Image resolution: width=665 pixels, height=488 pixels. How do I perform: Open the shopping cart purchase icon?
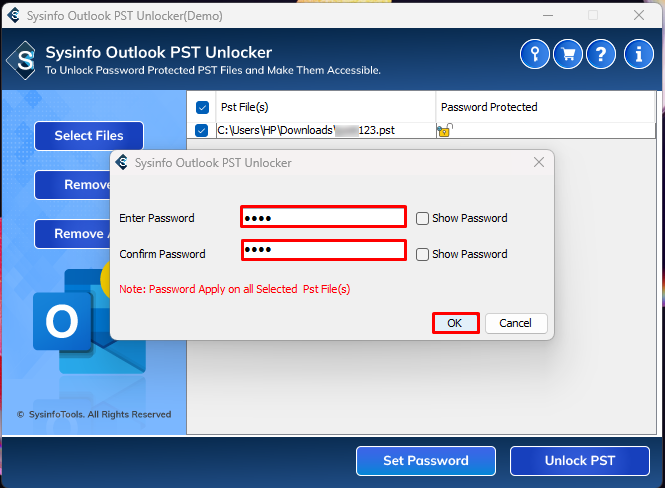569,54
